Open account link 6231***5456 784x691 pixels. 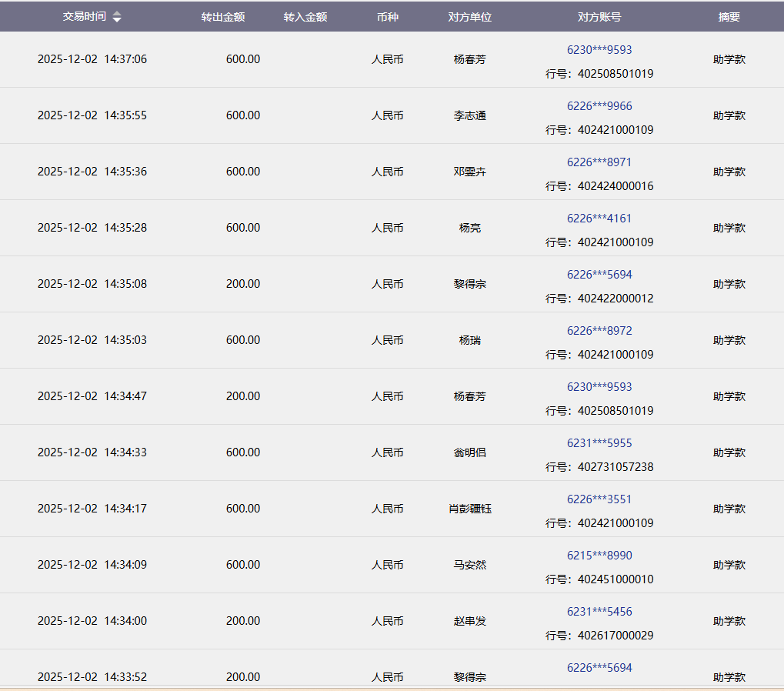[x=599, y=612]
